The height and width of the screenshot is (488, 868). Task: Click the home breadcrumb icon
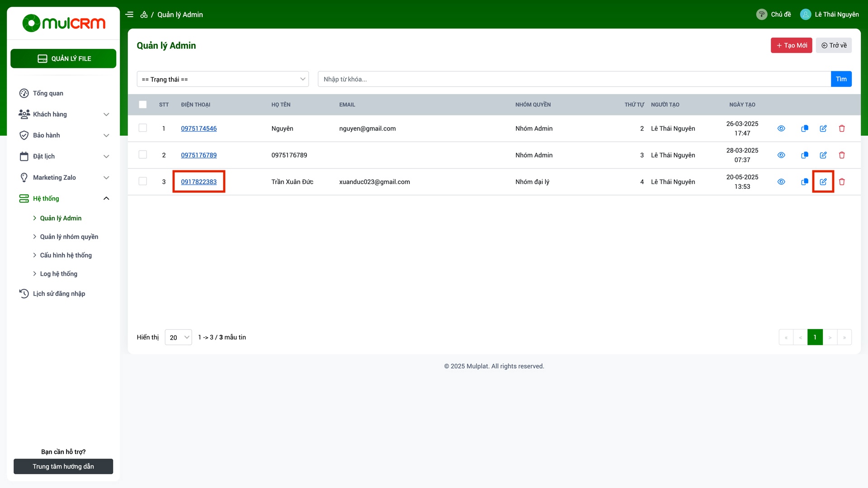pos(144,14)
